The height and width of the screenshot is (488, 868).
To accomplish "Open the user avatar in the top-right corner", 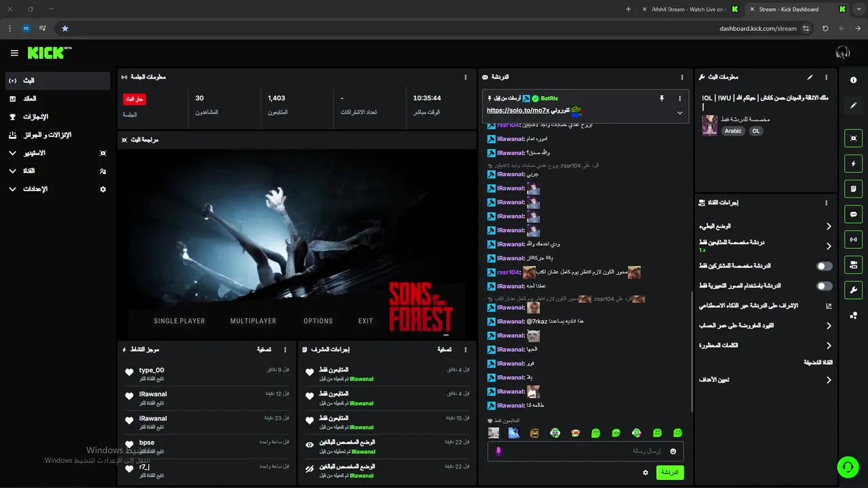I will coord(843,53).
